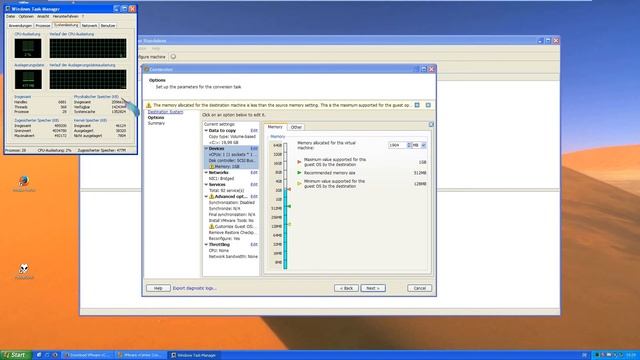This screenshot has width=640, height=360.
Task: Select the NIC1: Bridged row
Action: pos(221,178)
